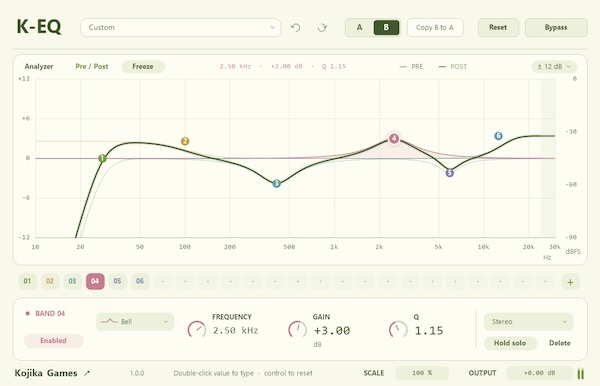
Task: Toggle the analyzer Freeze button
Action: pos(143,67)
